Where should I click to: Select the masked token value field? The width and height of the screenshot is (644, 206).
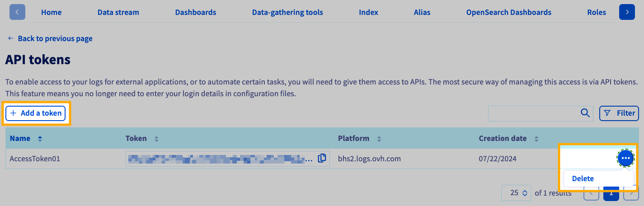[219, 159]
